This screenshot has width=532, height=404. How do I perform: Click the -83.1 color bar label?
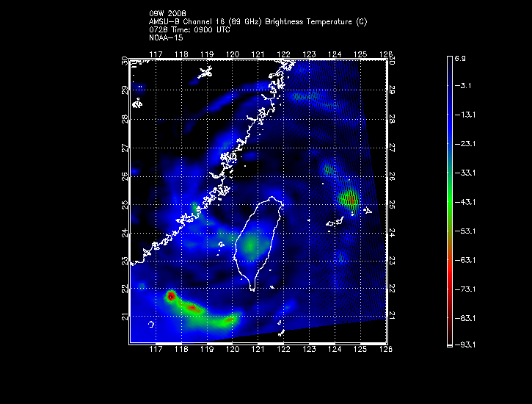point(465,319)
